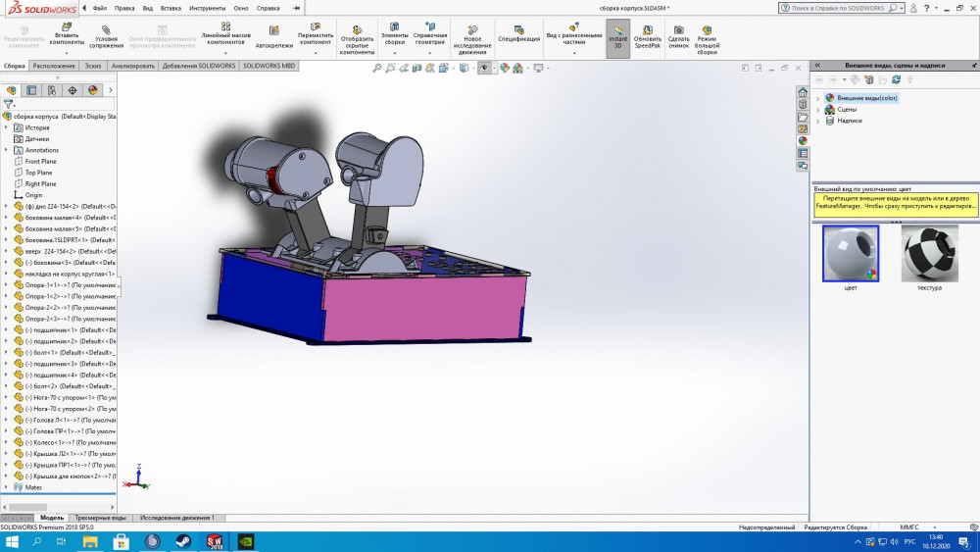
Task: Expand the Сцены tree node
Action: tap(818, 110)
